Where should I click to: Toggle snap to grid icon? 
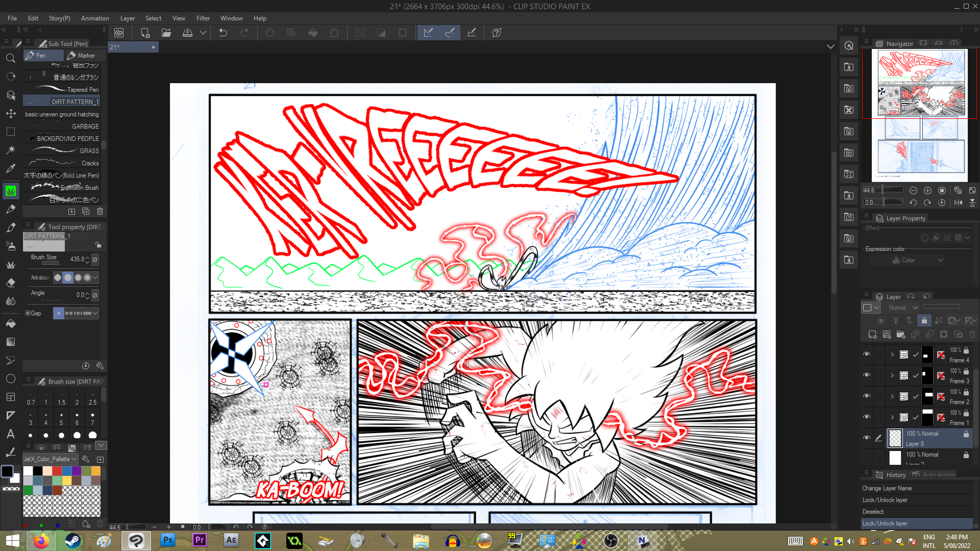click(472, 33)
